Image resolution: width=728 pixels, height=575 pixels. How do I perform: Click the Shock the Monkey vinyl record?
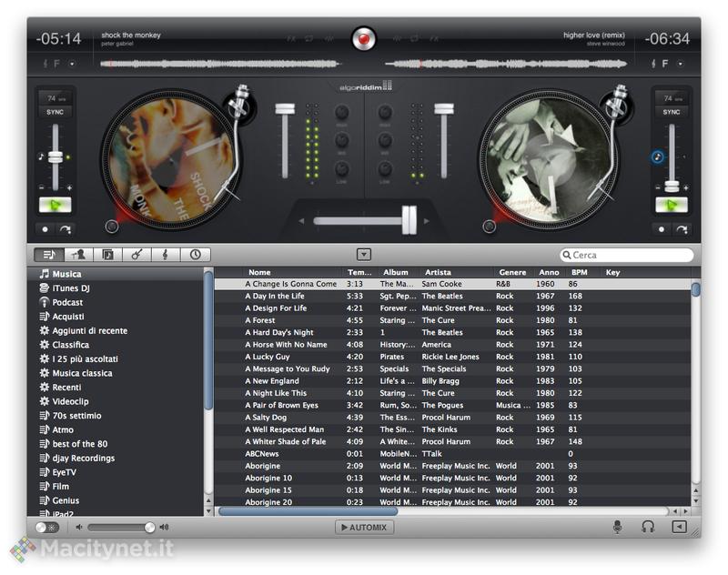click(x=169, y=160)
